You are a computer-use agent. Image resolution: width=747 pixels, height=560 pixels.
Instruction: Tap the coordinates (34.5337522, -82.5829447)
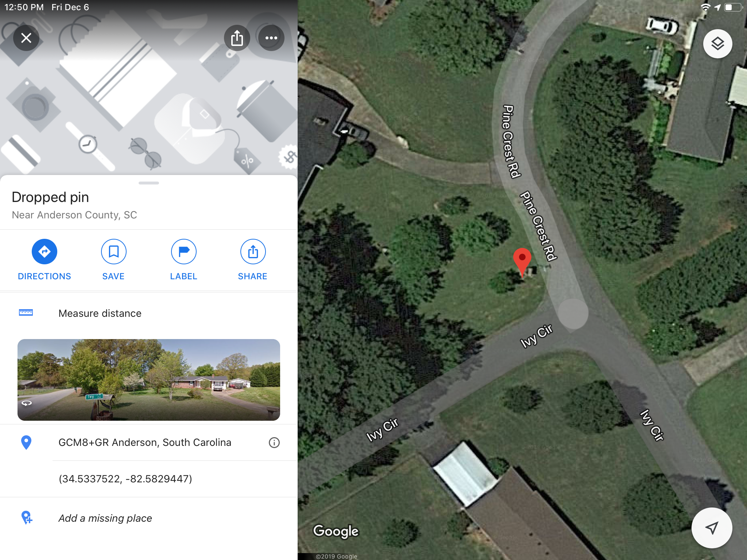coord(125,479)
